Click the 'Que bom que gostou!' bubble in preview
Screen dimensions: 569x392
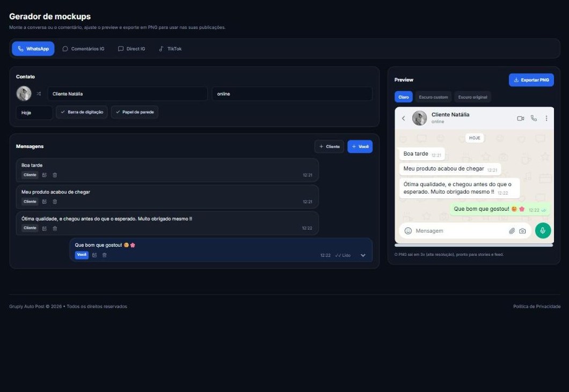click(500, 209)
